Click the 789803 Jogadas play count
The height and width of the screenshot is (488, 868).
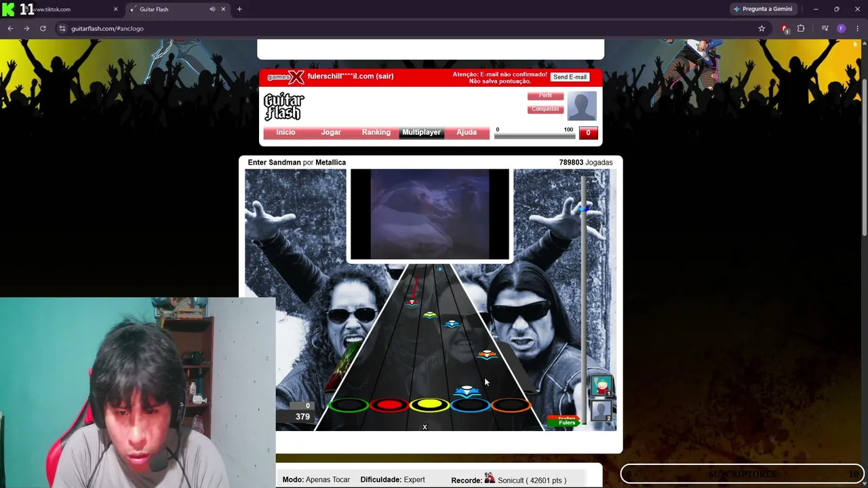586,163
